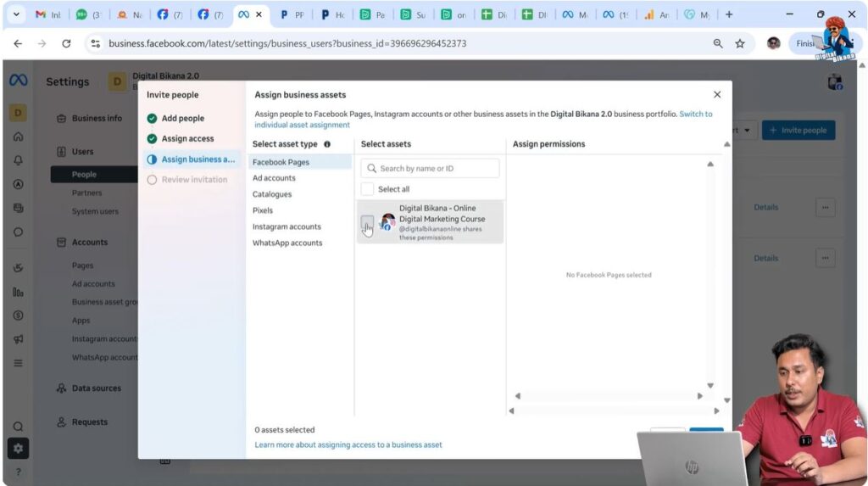Screen dimensions: 868x486
Task: Open the tab search dropdown arrow
Action: [x=16, y=14]
